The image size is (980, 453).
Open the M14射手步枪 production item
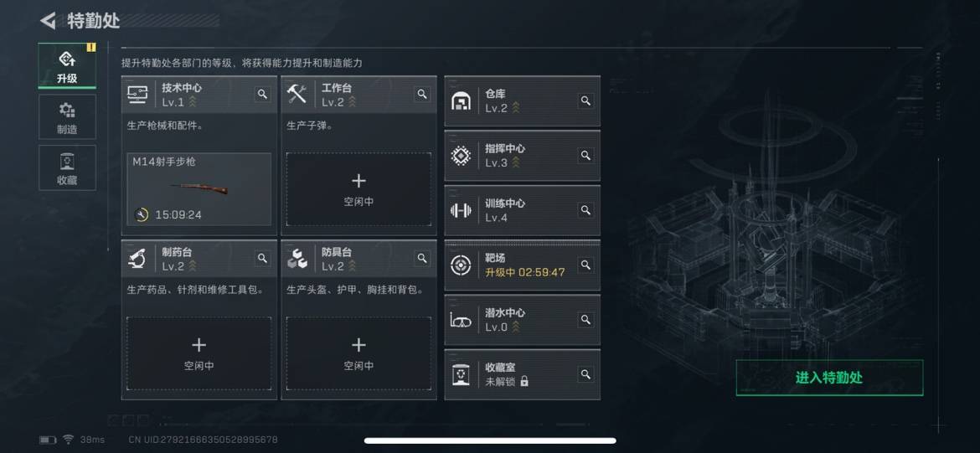coord(199,189)
